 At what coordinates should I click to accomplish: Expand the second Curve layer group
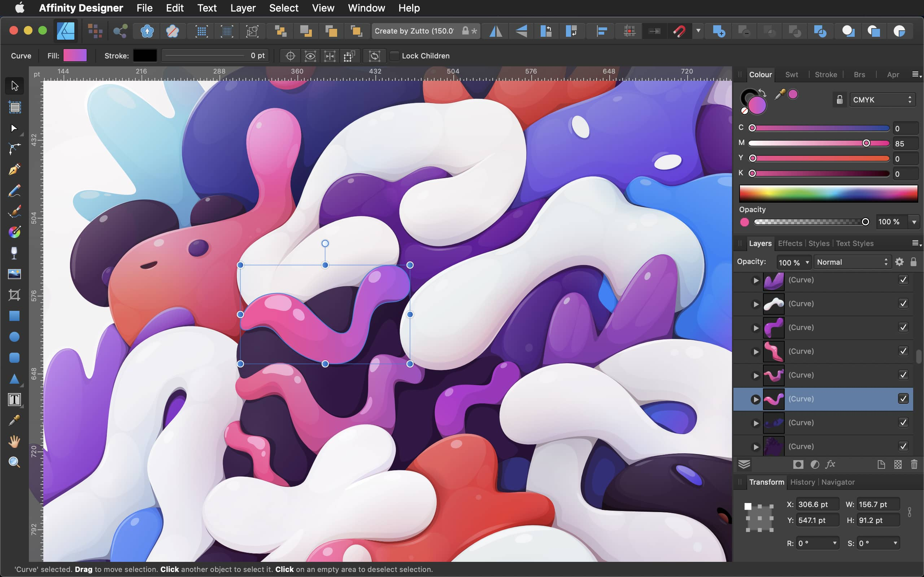756,304
